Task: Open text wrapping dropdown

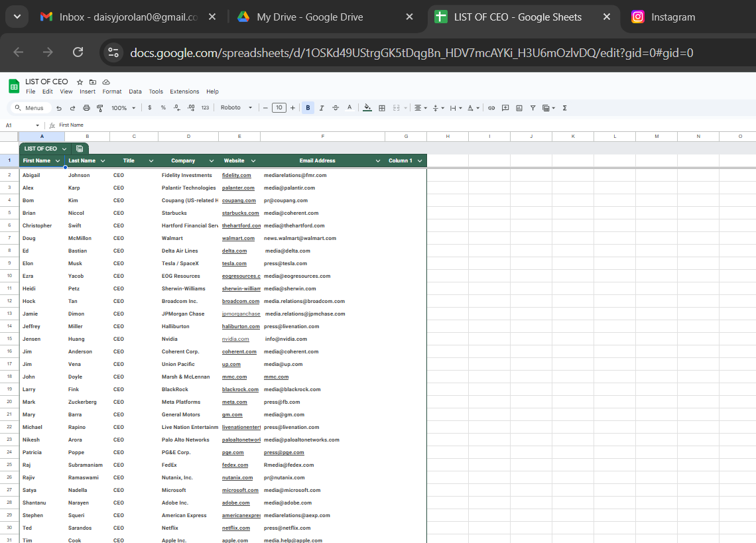Action: pos(456,108)
